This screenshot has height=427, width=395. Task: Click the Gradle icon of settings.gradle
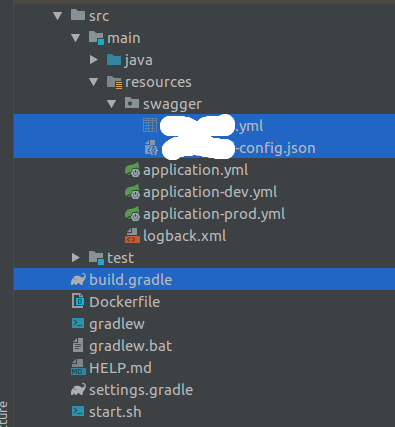coord(78,390)
